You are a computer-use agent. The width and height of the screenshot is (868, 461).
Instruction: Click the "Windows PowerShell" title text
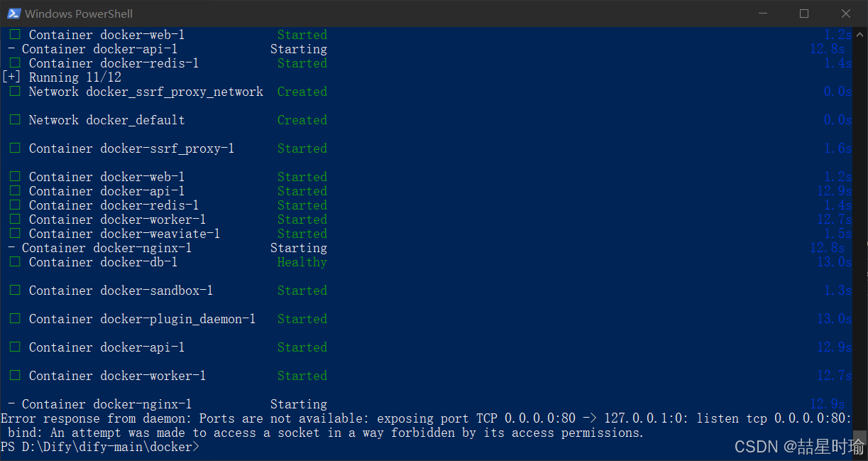click(x=79, y=13)
